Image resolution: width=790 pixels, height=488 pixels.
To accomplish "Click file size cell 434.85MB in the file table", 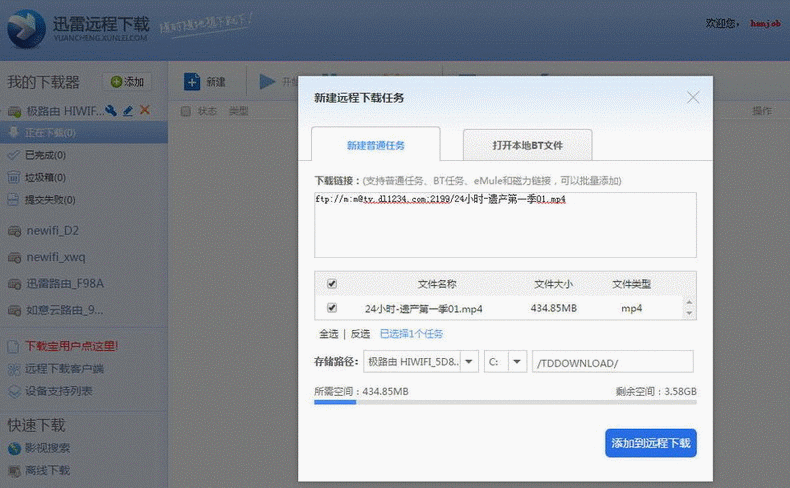I will point(553,308).
